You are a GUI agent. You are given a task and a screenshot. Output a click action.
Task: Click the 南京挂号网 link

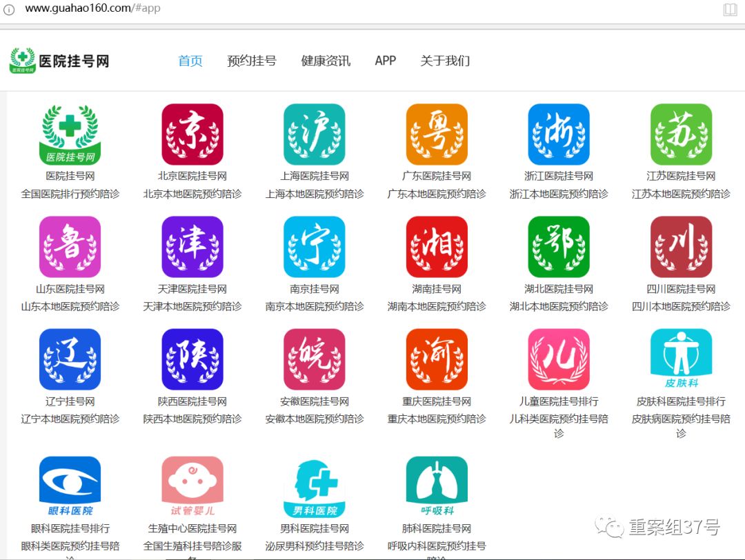click(x=315, y=289)
